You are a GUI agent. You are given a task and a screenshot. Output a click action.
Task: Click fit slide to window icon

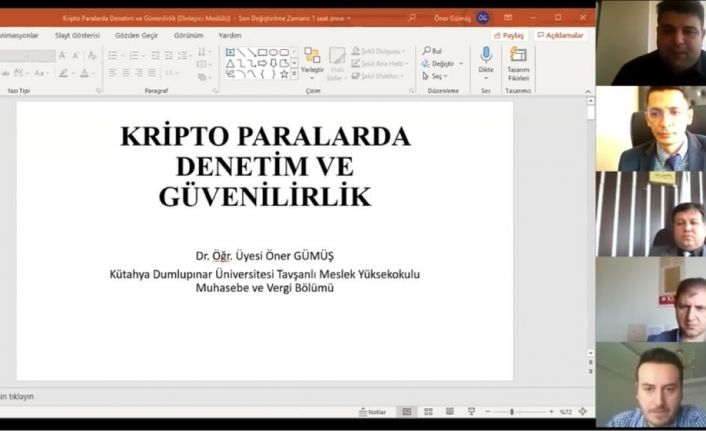[584, 412]
